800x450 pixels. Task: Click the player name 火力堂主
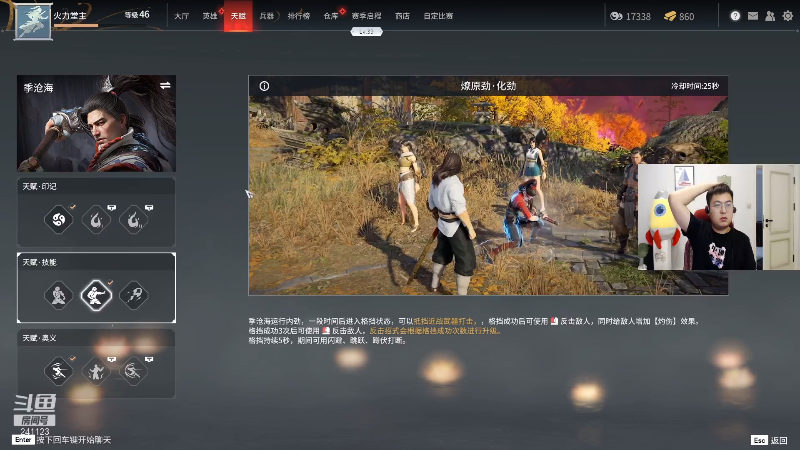70,15
